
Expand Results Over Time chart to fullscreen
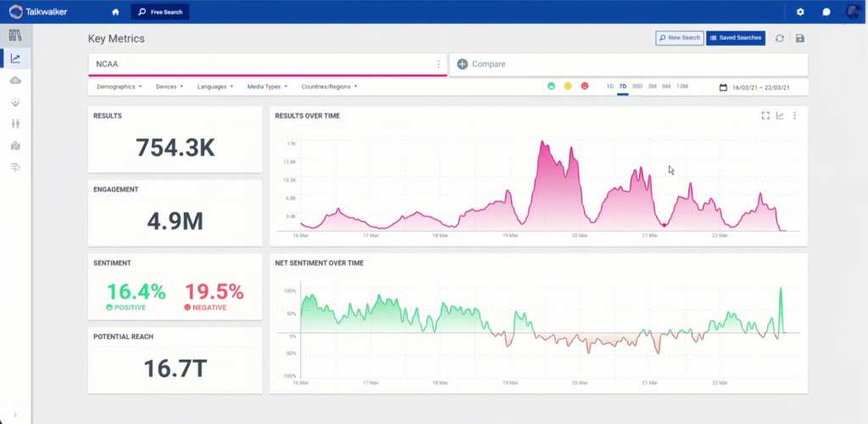(x=765, y=115)
